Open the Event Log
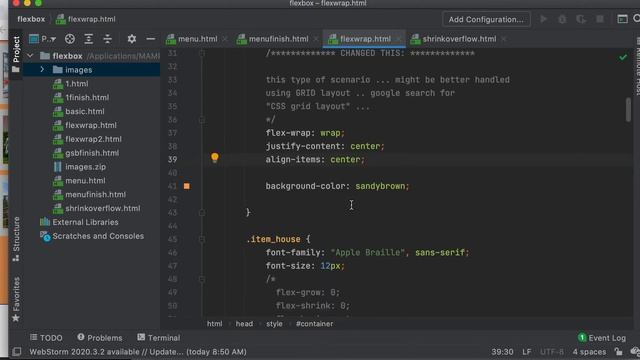This screenshot has height=360, width=640. [602, 338]
